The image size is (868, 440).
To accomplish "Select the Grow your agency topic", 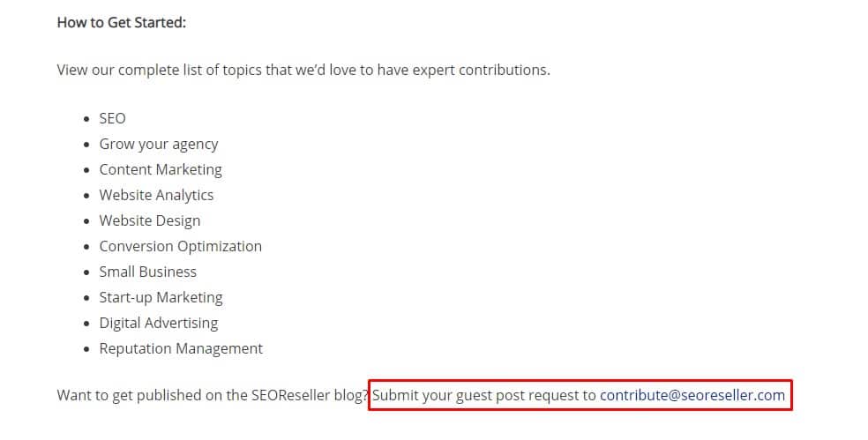I will click(x=158, y=145).
